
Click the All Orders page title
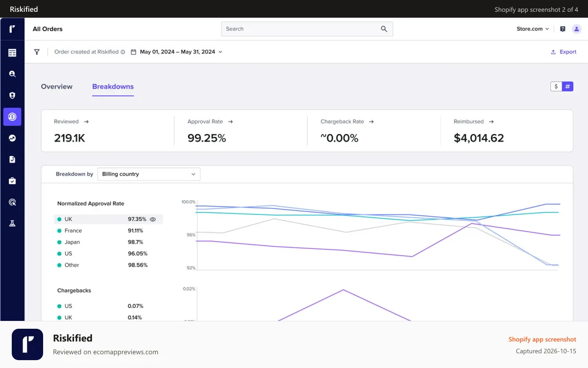tap(48, 29)
